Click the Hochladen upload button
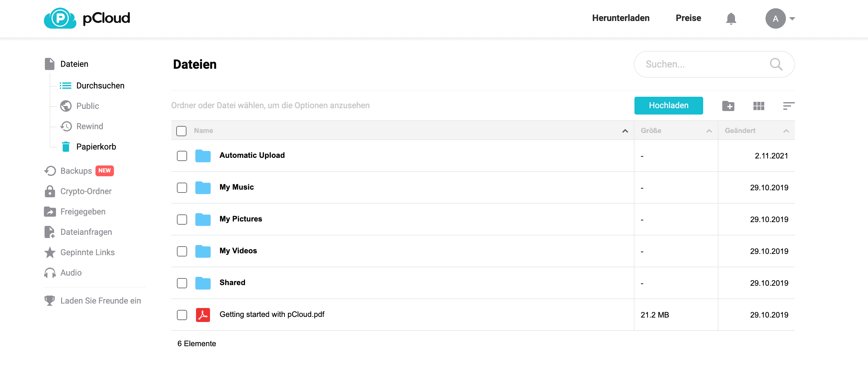The height and width of the screenshot is (385, 868). coord(668,105)
